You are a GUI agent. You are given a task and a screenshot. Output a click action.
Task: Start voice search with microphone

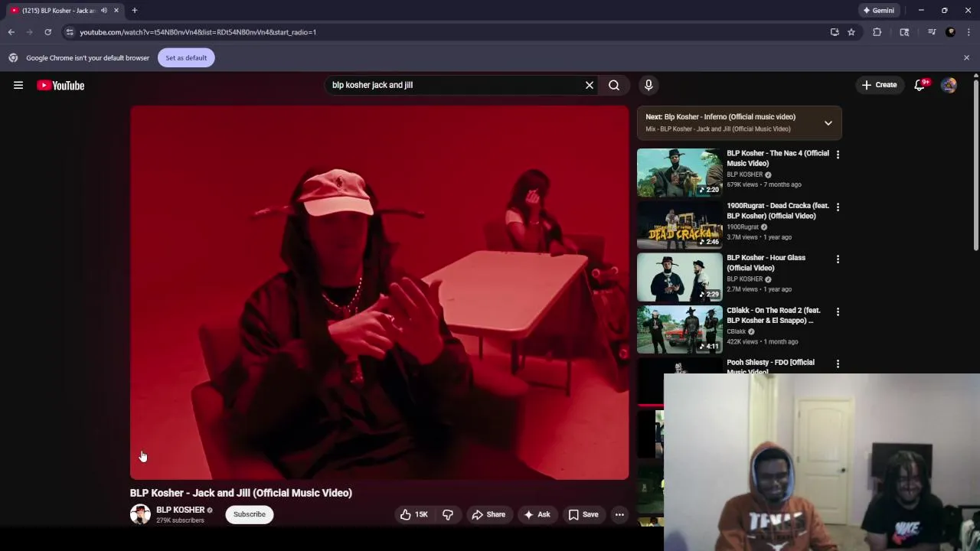[x=648, y=85]
